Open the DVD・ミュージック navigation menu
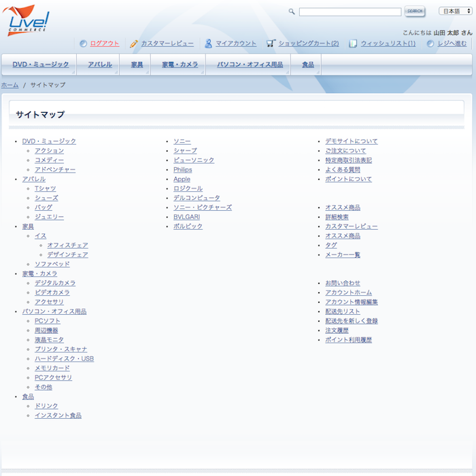Image resolution: width=476 pixels, height=476 pixels. click(x=40, y=65)
